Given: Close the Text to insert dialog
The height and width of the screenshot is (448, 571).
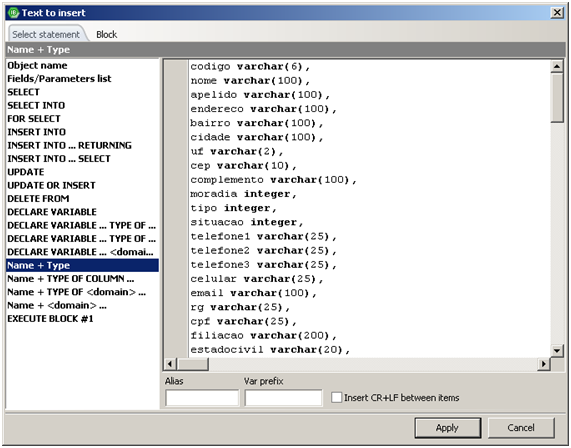Looking at the screenshot, I should click(x=557, y=13).
